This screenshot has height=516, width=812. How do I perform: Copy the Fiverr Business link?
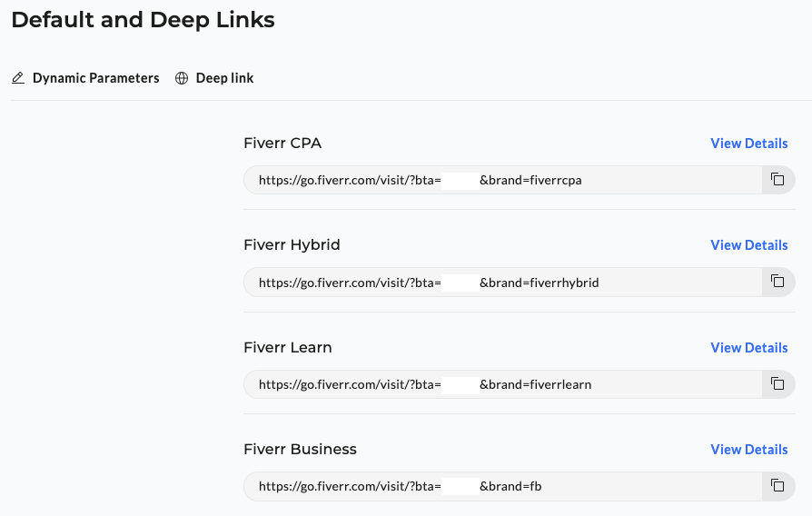click(x=777, y=486)
